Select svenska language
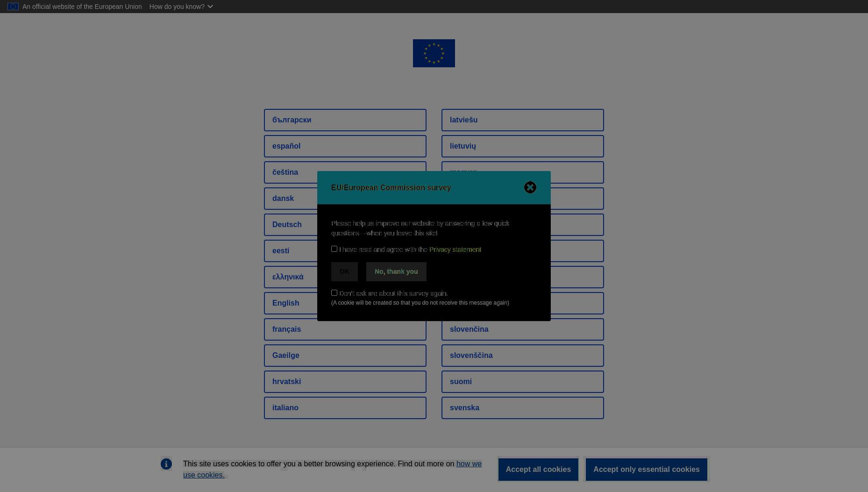The width and height of the screenshot is (868, 492). click(523, 408)
